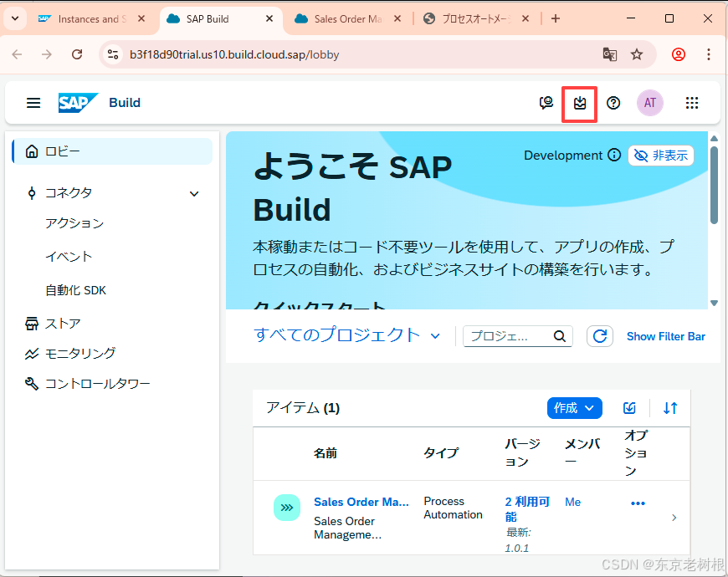This screenshot has width=728, height=577.
Task: Click the 名前 column header
Action: click(325, 453)
